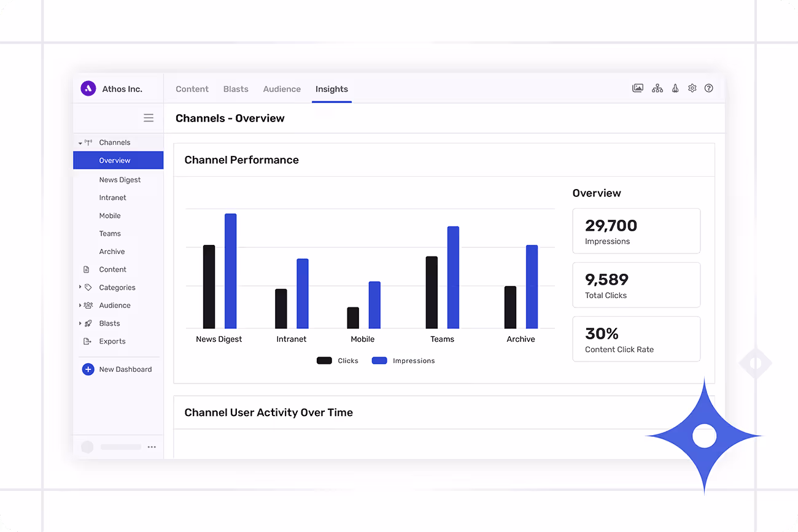Select Overview in the Channels list
Image resolution: width=798 pixels, height=532 pixels.
point(118,160)
